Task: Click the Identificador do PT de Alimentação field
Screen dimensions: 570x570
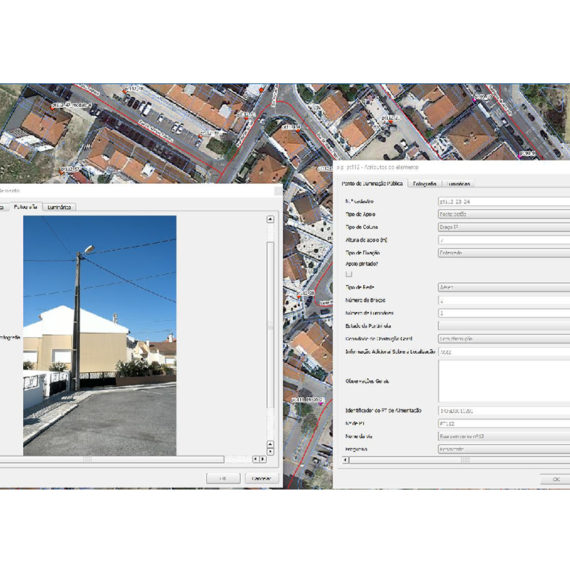Action: click(504, 411)
